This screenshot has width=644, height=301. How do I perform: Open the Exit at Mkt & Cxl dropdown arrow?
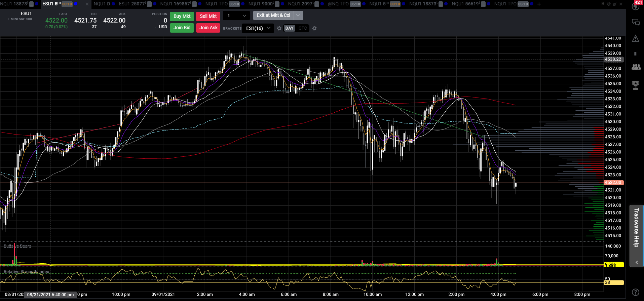click(298, 15)
